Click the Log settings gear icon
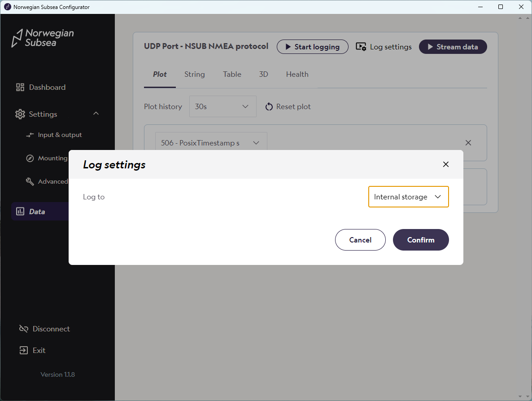The height and width of the screenshot is (401, 532). (x=361, y=47)
